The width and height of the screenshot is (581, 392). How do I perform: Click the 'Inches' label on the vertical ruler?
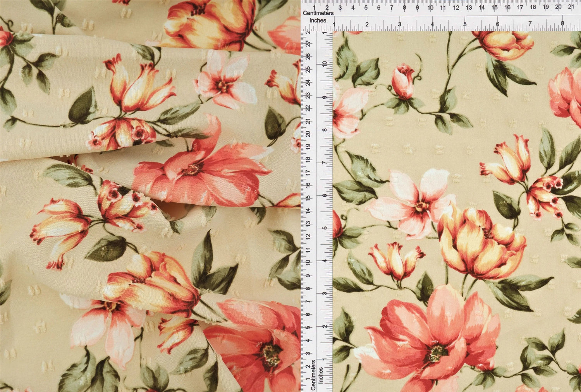321,376
